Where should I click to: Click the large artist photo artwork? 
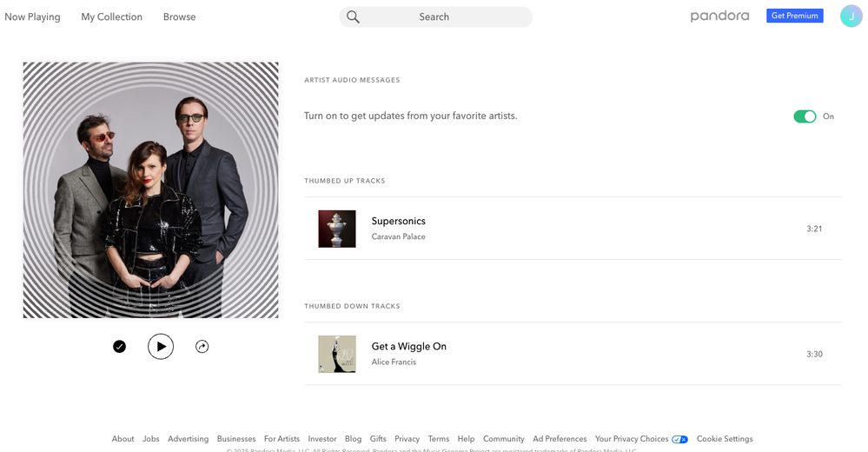(150, 189)
